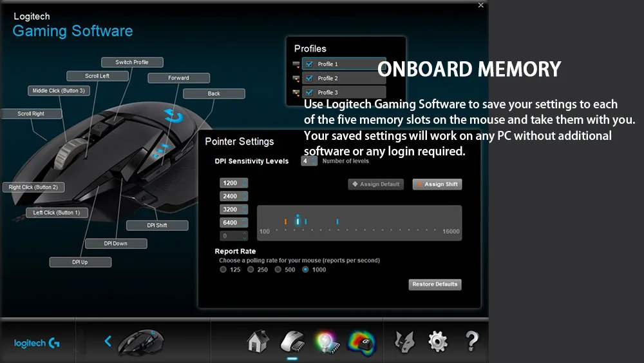The height and width of the screenshot is (363, 644).
Task: Open the onboard memory mouse chip icon
Action: click(292, 342)
